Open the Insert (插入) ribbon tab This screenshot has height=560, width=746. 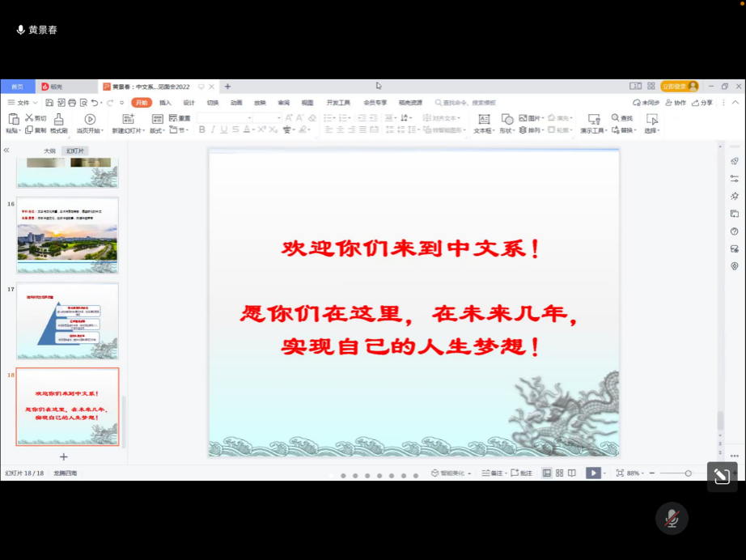point(165,103)
